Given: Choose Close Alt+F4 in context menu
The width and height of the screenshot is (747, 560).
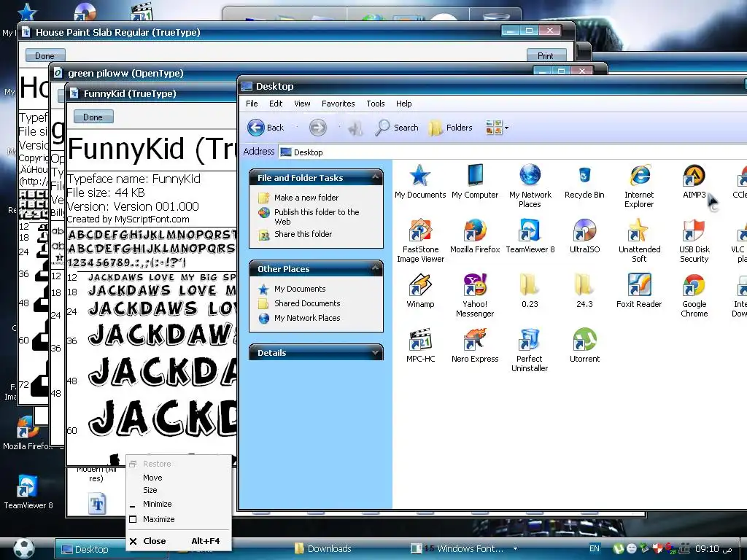Looking at the screenshot, I should (x=179, y=541).
